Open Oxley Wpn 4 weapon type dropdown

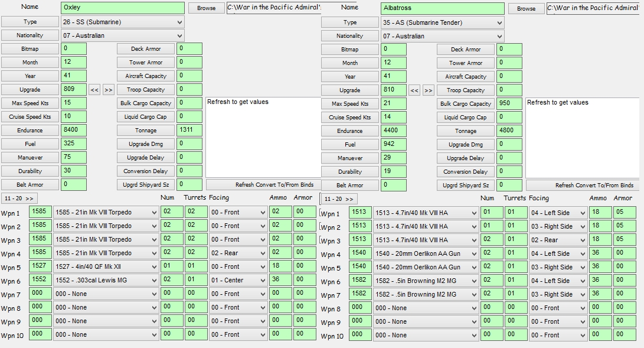(x=106, y=253)
